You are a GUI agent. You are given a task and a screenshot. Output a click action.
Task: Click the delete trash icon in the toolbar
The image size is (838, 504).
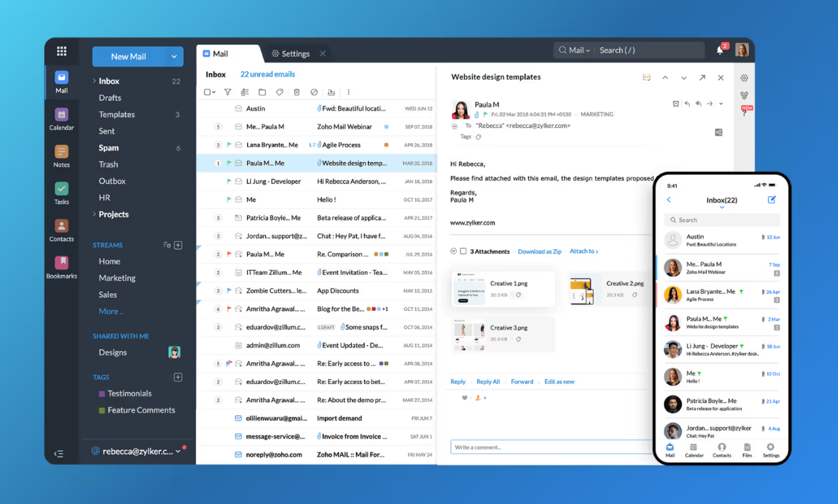pyautogui.click(x=297, y=92)
